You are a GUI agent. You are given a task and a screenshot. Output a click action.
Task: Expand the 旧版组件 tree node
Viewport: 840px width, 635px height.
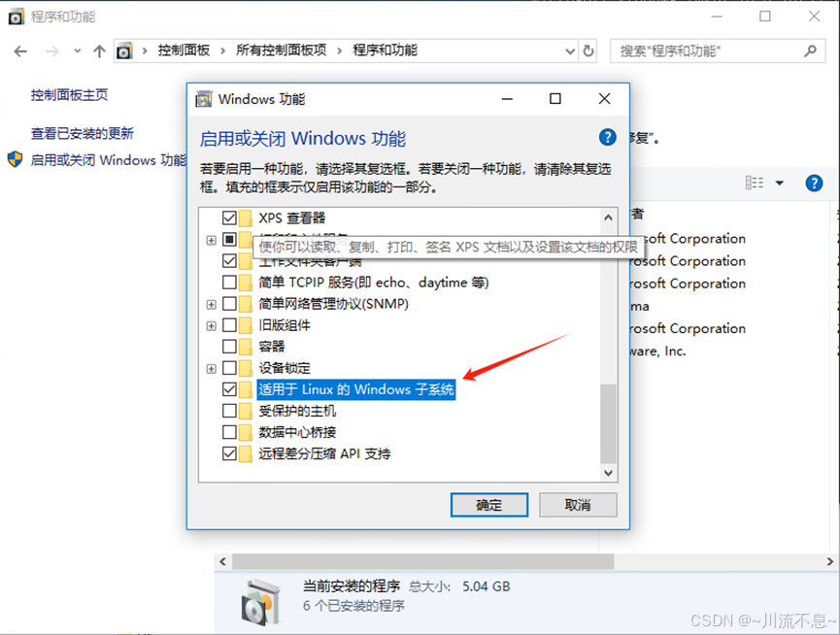click(x=211, y=325)
